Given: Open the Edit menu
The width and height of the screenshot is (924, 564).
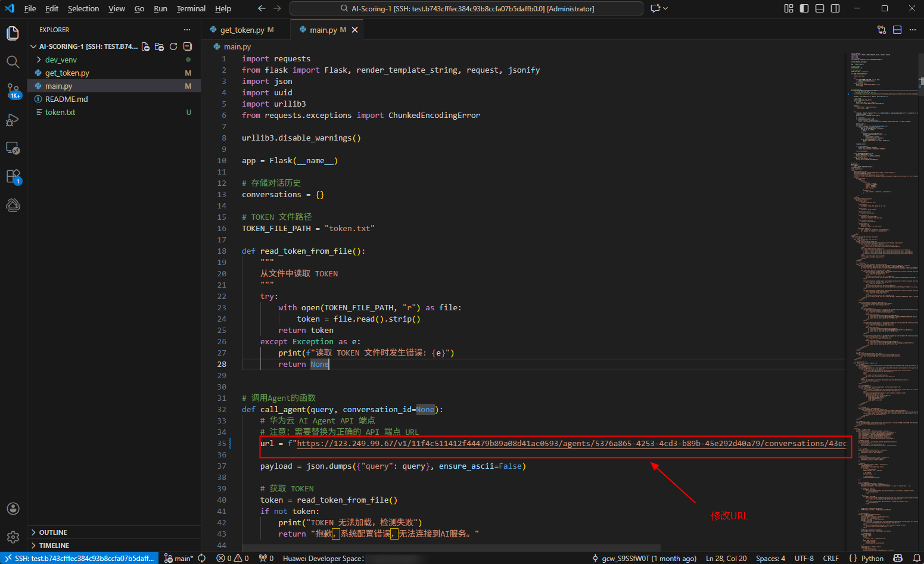Looking at the screenshot, I should coord(52,8).
